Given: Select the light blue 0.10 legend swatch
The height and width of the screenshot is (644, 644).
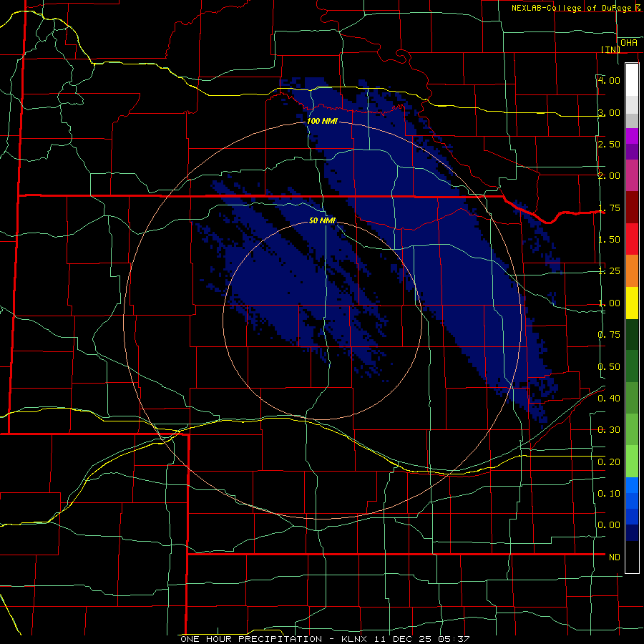Looking at the screenshot, I should point(632,485).
